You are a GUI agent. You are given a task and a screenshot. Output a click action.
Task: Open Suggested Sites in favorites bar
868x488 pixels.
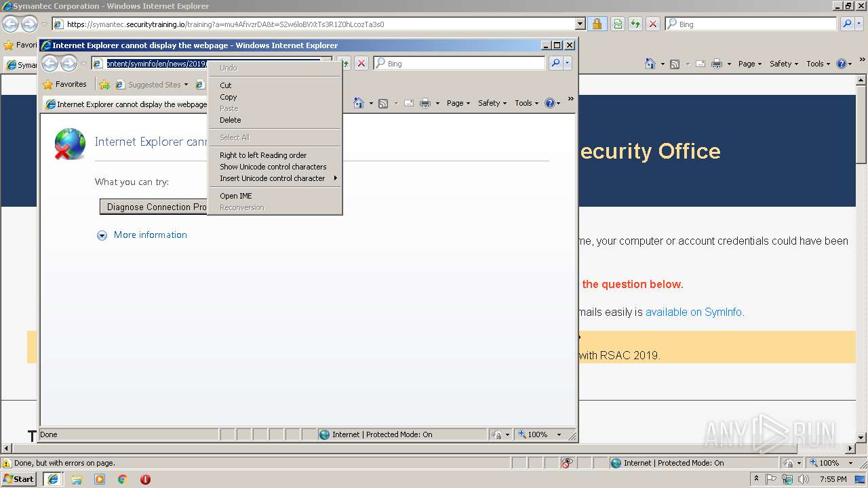tap(153, 85)
